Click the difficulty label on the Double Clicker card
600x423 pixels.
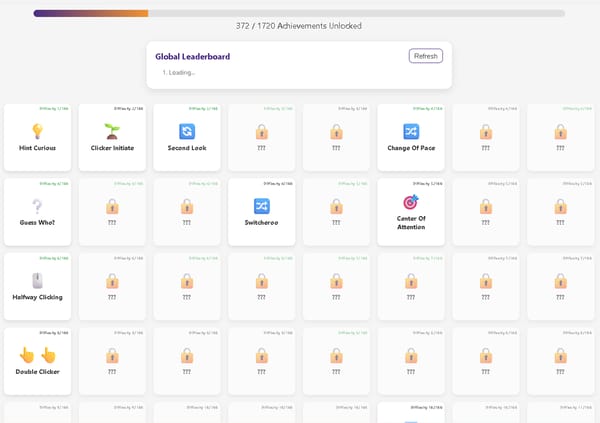coord(54,333)
